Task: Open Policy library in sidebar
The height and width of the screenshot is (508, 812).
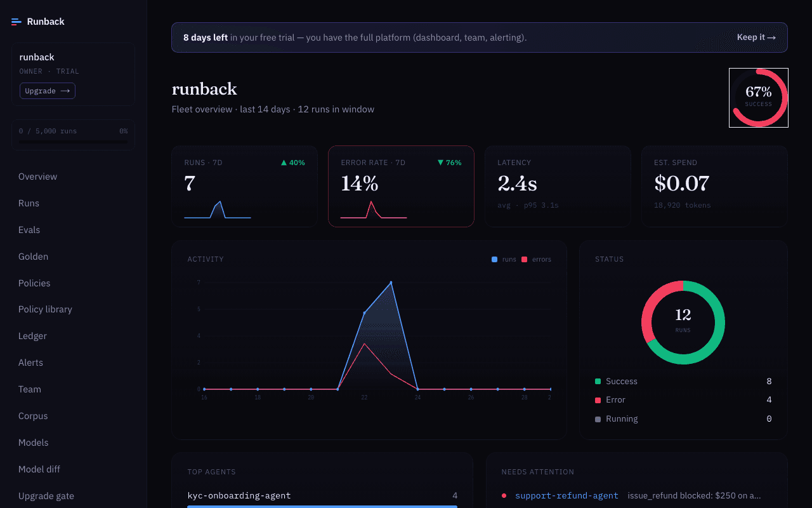Action: (45, 309)
